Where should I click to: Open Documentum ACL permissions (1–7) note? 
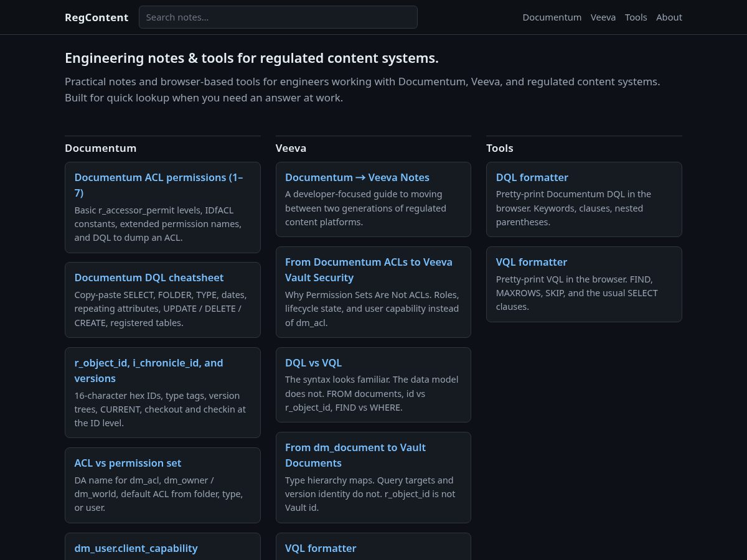coord(162,208)
